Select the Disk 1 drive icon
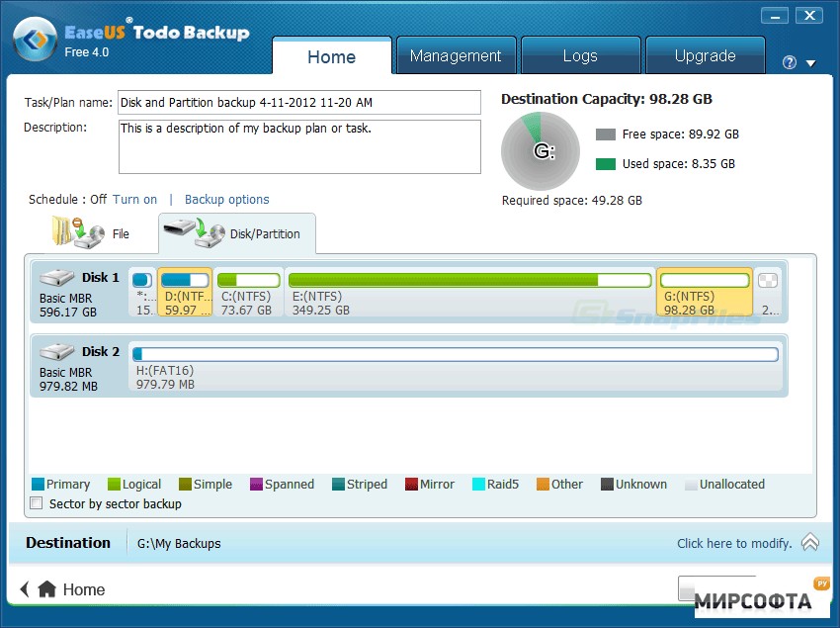The width and height of the screenshot is (840, 628). click(x=56, y=278)
